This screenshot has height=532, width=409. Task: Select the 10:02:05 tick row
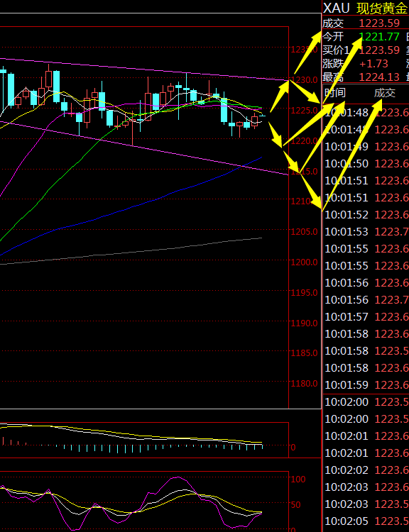[366, 521]
